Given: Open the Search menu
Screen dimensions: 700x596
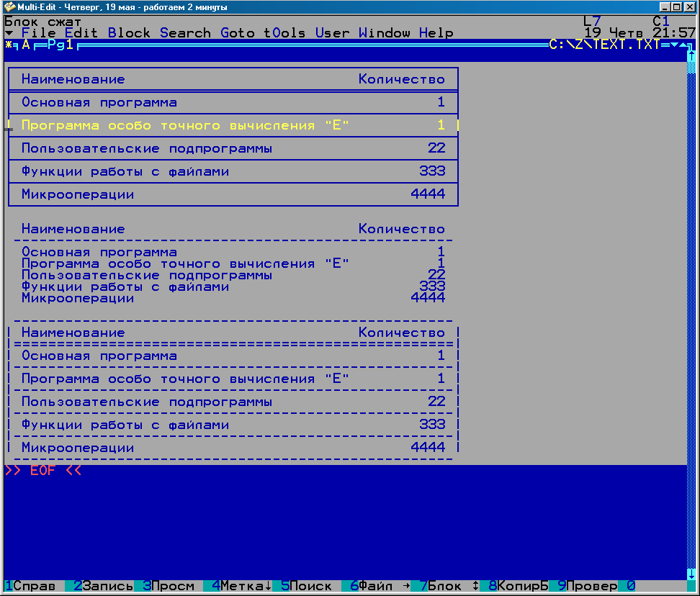Looking at the screenshot, I should pos(185,33).
